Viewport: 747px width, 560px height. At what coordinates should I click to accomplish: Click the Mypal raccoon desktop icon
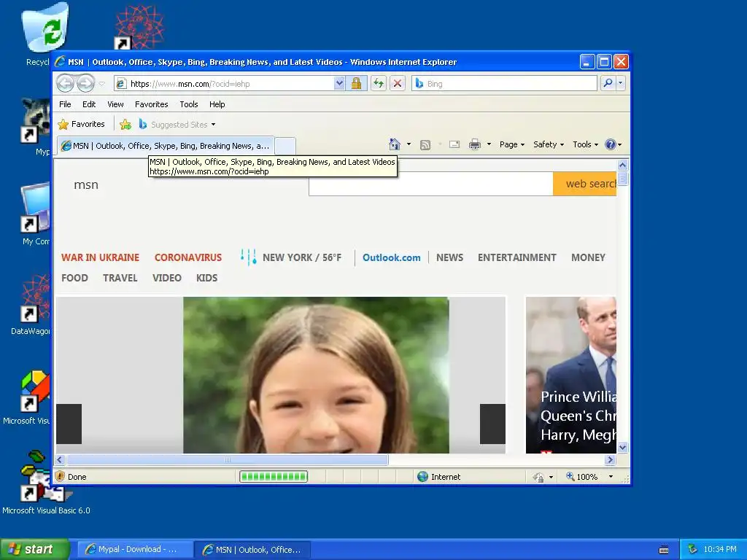coord(35,120)
